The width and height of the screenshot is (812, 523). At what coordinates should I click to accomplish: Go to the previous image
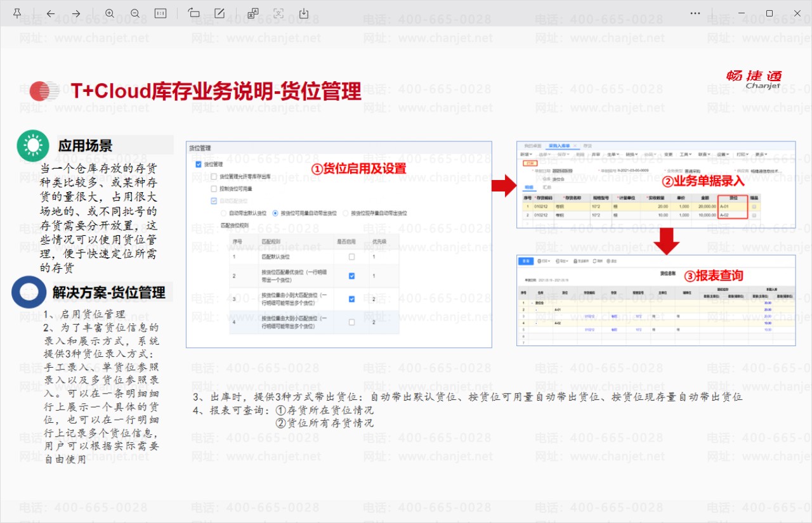click(x=51, y=13)
